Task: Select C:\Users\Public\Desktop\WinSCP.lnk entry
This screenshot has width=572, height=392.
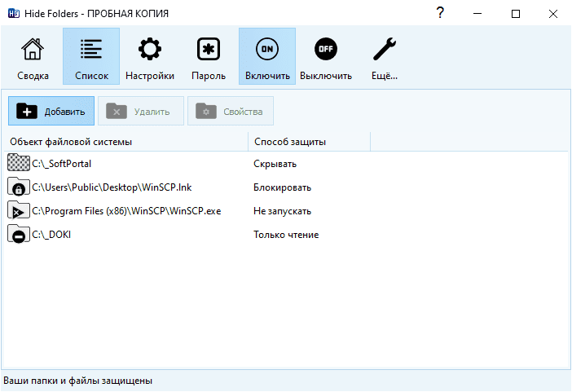Action: pos(112,187)
